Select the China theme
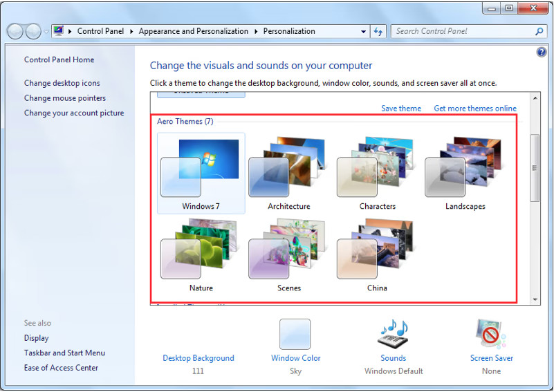This screenshot has height=392, width=554. [377, 254]
